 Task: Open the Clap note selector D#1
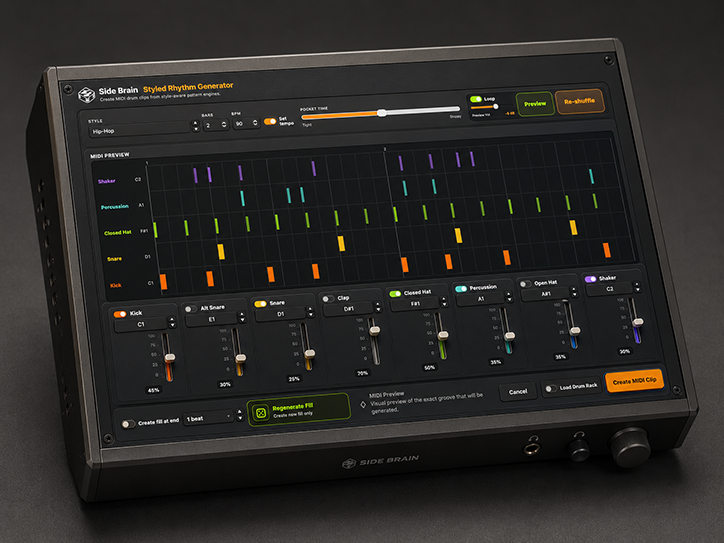[x=349, y=309]
